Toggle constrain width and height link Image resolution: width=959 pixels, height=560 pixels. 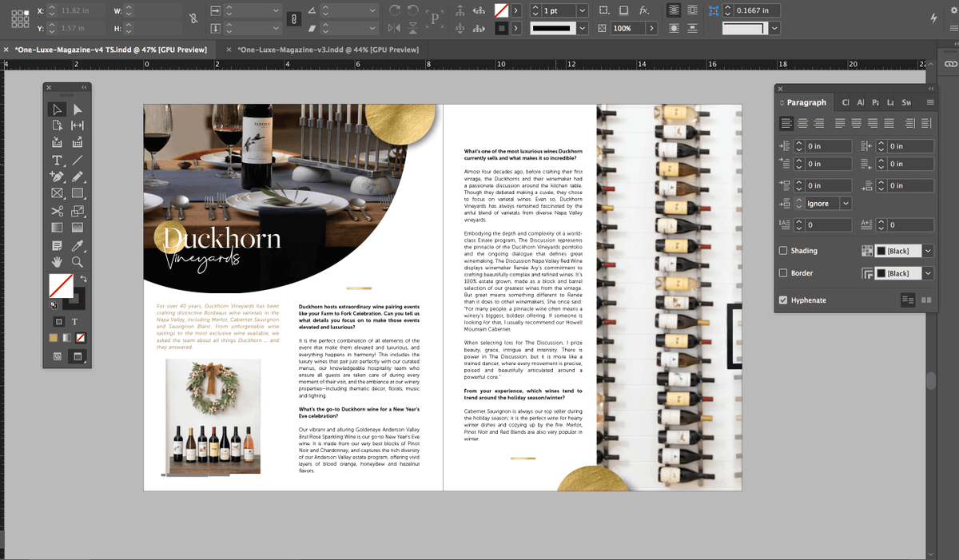pos(193,19)
